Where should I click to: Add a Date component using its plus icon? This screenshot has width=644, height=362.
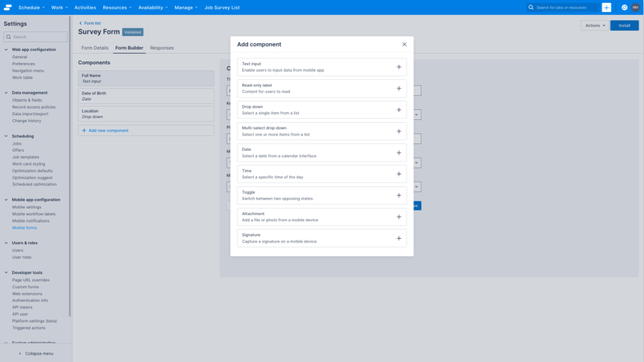(x=398, y=153)
